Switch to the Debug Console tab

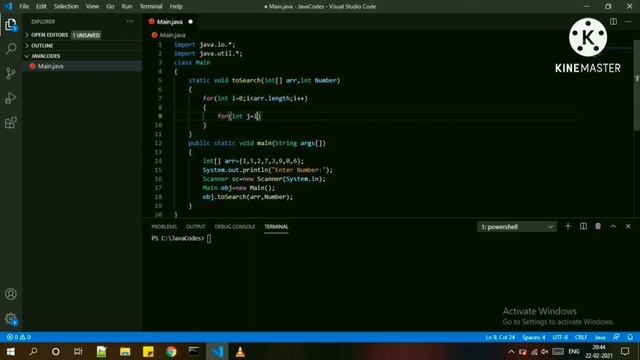click(235, 227)
